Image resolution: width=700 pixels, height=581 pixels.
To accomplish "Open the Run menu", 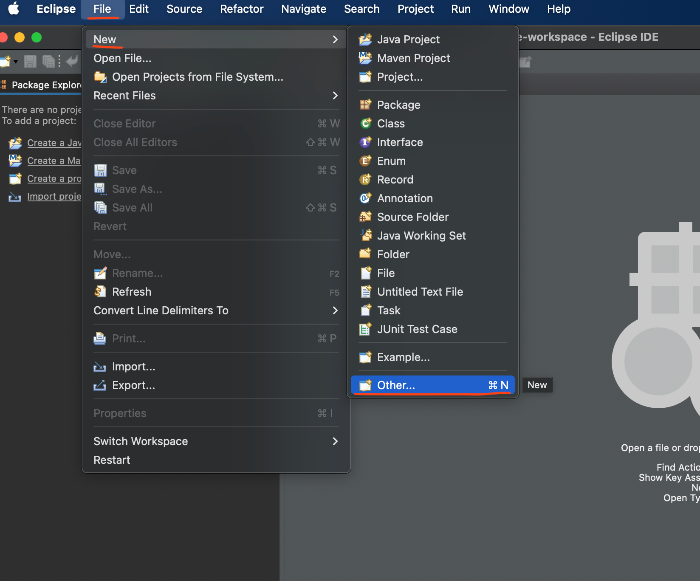I will coord(461,9).
